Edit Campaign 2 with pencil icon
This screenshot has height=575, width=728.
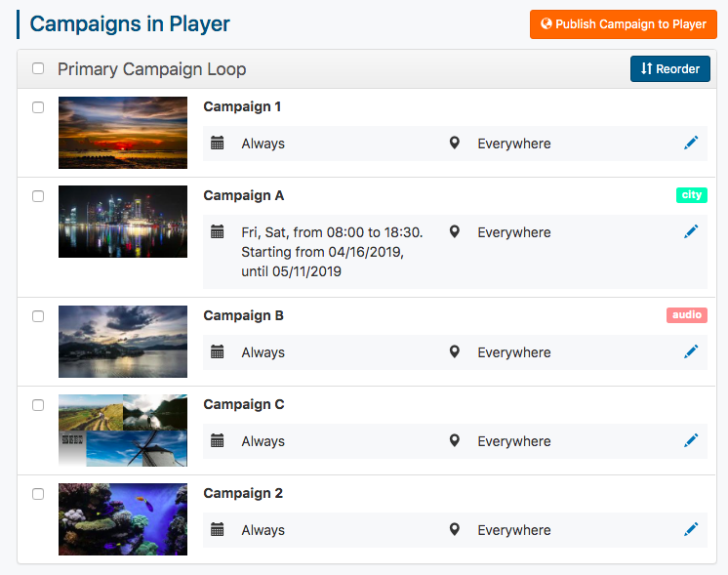[691, 529]
